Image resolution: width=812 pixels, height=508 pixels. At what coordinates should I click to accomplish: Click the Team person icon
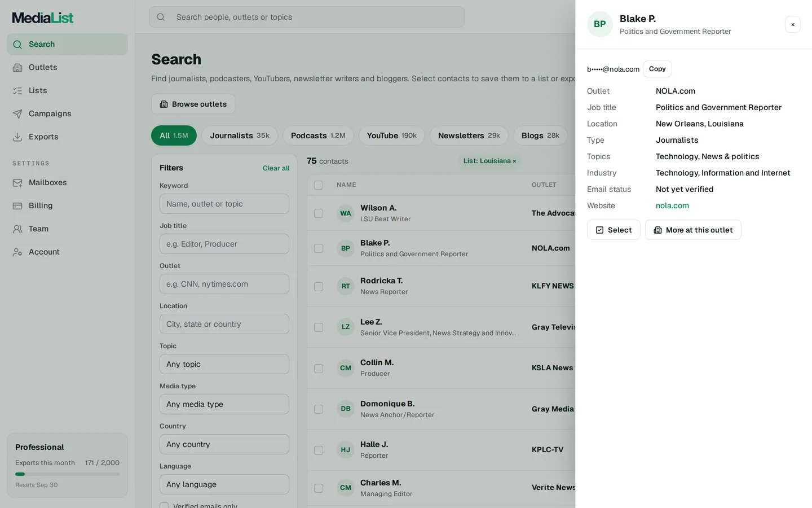click(17, 229)
